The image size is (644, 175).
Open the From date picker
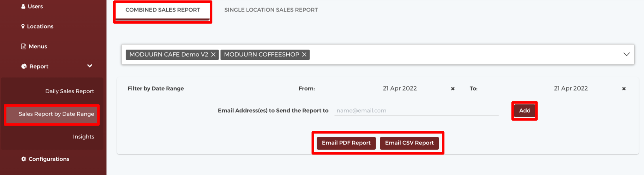[400, 89]
